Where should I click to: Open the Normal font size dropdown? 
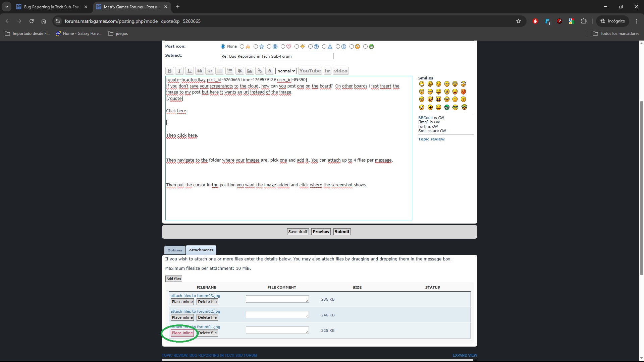point(285,71)
